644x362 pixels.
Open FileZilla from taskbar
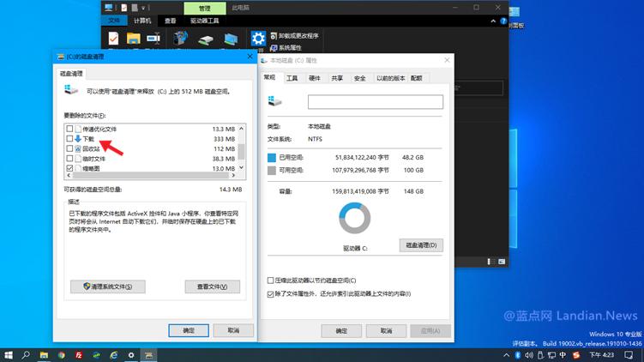79,355
